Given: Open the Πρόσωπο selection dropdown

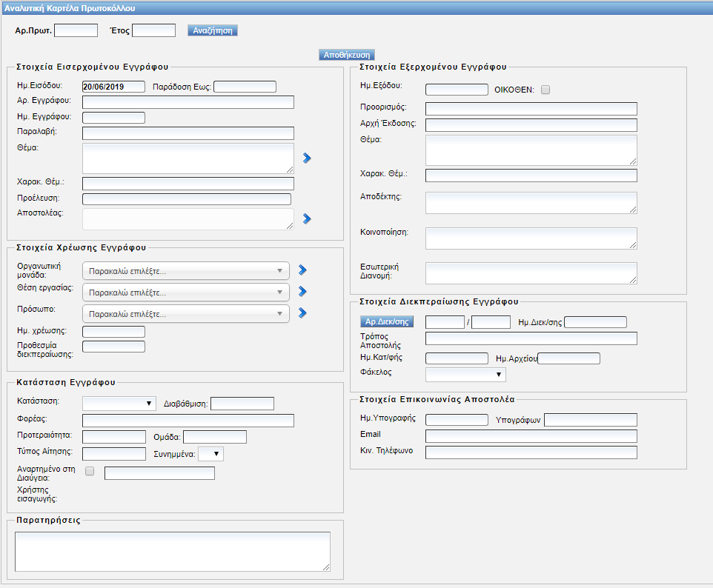Looking at the screenshot, I should (185, 314).
